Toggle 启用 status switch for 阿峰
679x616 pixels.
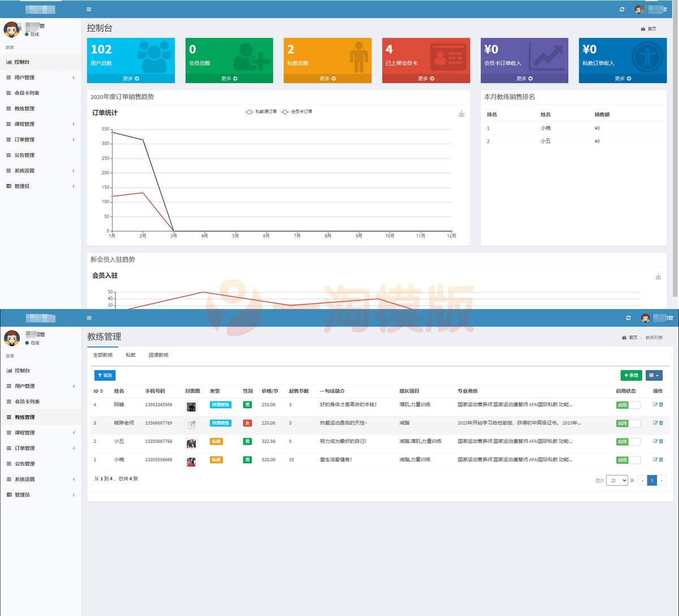tap(628, 405)
